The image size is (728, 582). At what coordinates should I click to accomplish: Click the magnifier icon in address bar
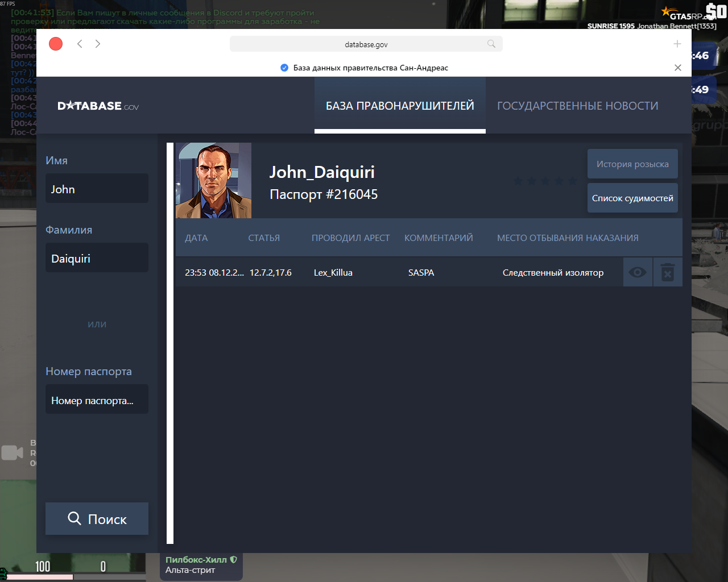point(491,44)
